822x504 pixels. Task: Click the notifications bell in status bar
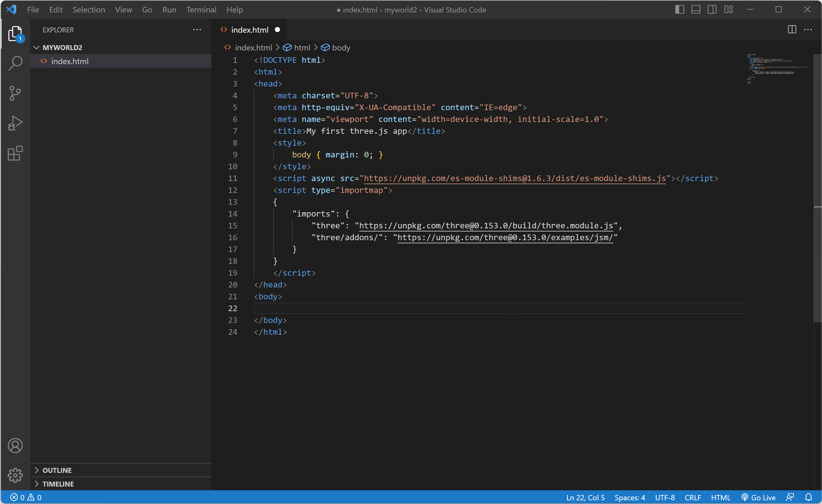pyautogui.click(x=808, y=497)
